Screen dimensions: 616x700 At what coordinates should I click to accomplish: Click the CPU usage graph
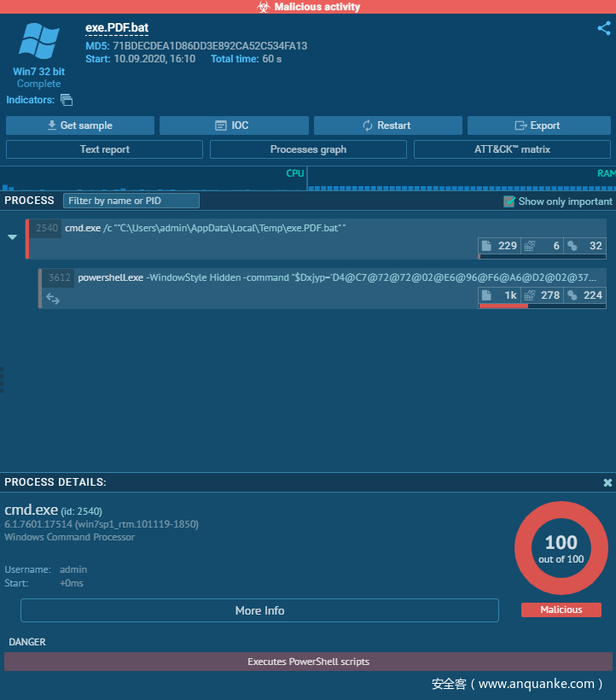(x=153, y=179)
